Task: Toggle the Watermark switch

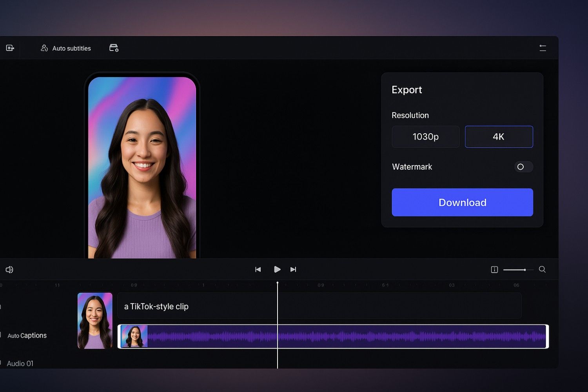Action: pyautogui.click(x=523, y=167)
